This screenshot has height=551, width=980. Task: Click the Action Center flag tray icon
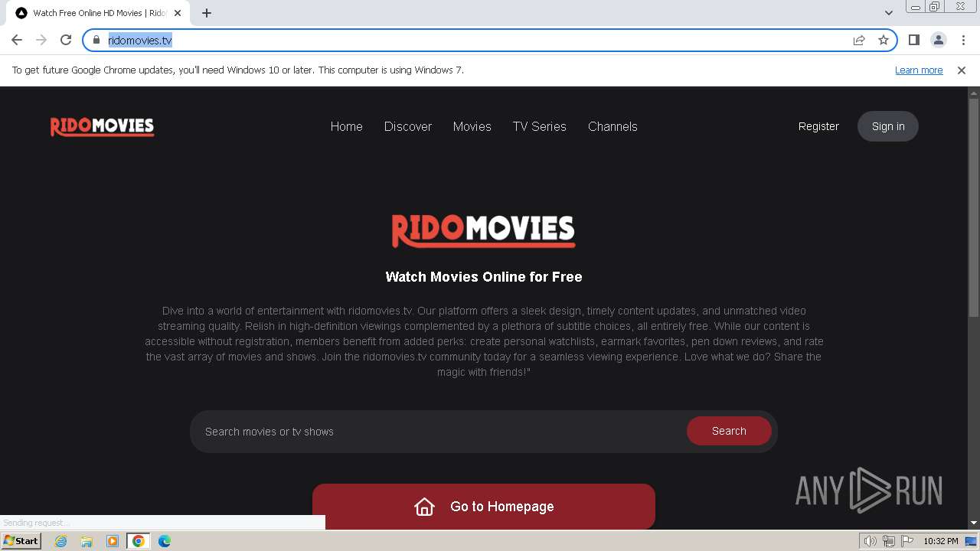[x=906, y=541]
